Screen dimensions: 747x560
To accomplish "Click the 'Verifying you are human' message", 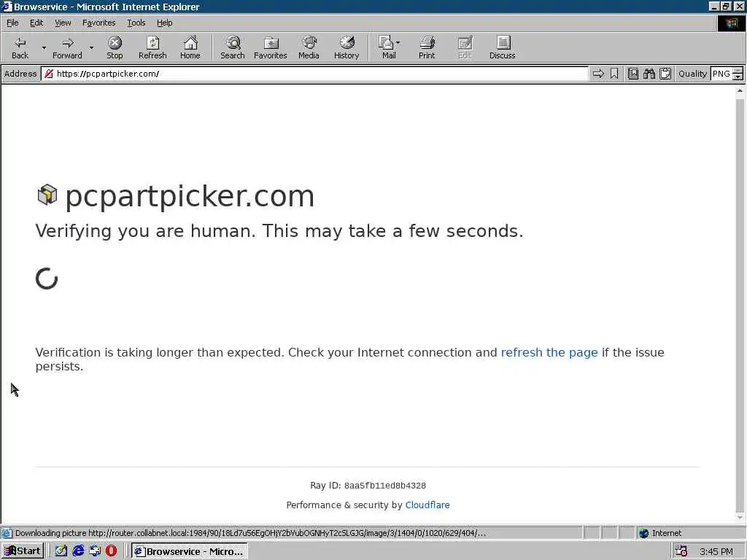I will 279,231.
